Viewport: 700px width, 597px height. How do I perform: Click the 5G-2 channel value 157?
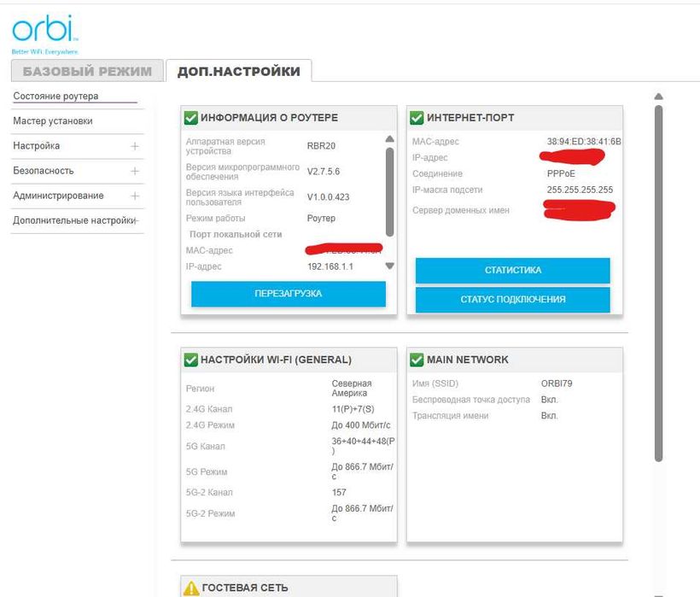[339, 492]
